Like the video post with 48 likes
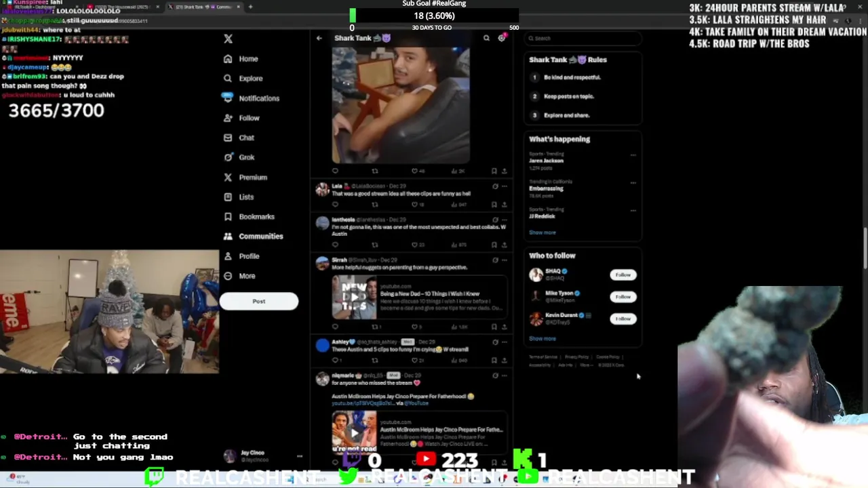Screen dimensions: 868x488 [418, 171]
